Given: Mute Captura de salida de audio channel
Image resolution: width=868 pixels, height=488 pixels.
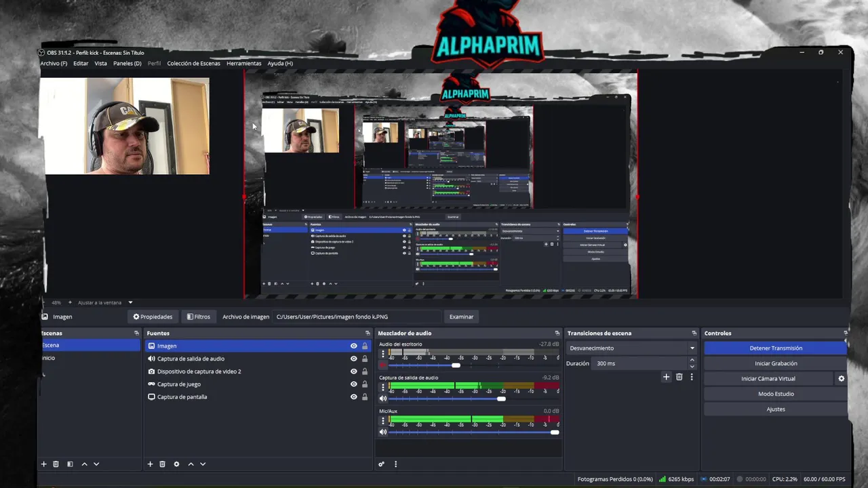Looking at the screenshot, I should 382,399.
